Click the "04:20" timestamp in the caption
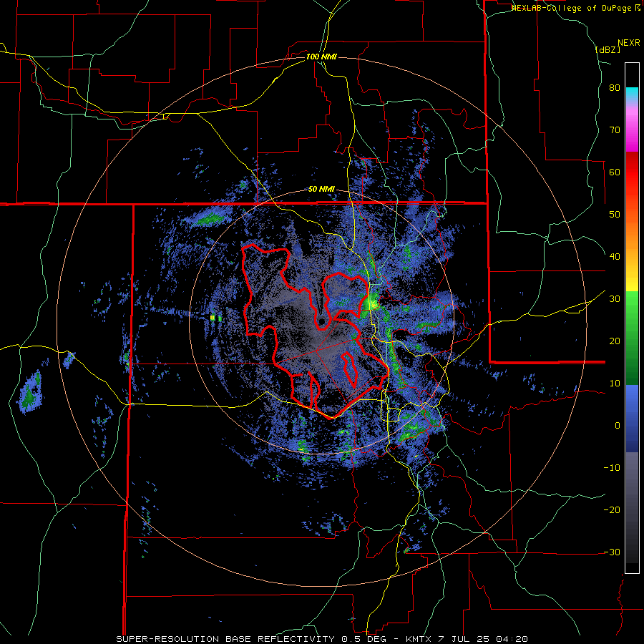 point(512,639)
